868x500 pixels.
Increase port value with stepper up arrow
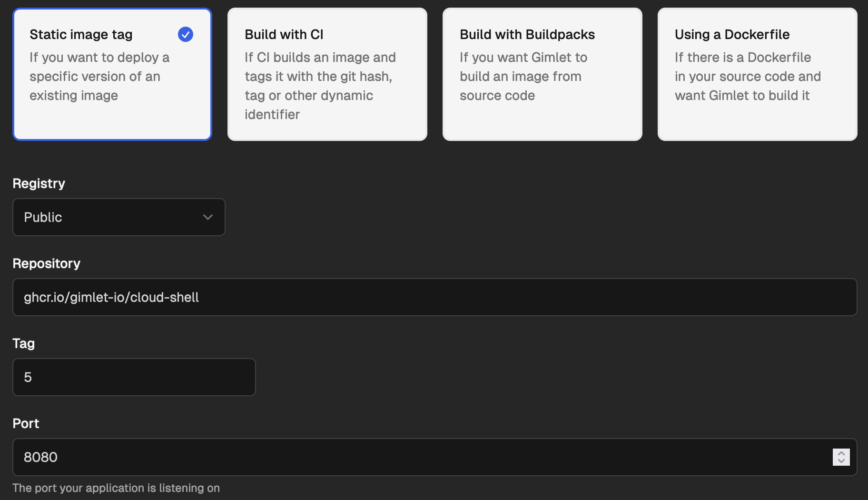tap(841, 453)
